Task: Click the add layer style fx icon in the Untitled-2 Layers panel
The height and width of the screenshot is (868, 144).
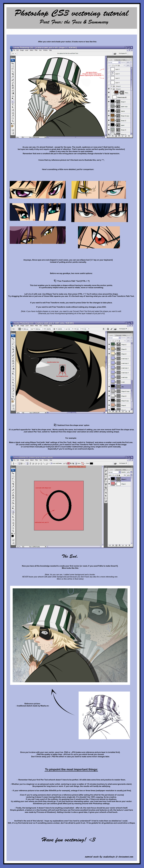Action: point(113,545)
